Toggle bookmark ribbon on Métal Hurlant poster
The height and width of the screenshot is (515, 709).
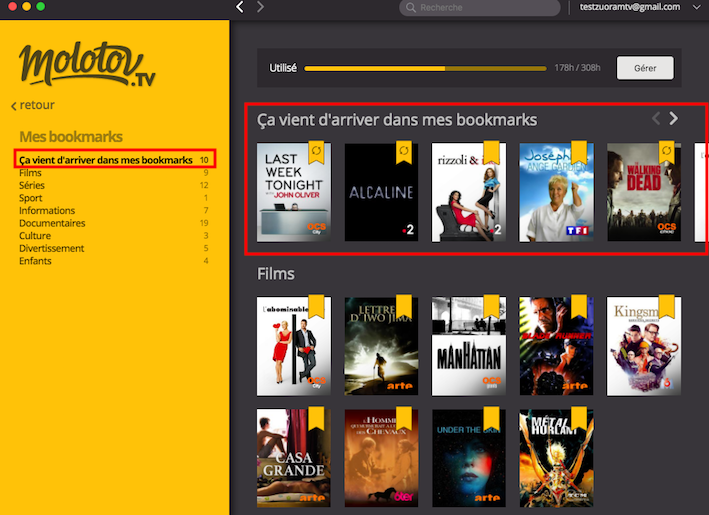click(579, 418)
